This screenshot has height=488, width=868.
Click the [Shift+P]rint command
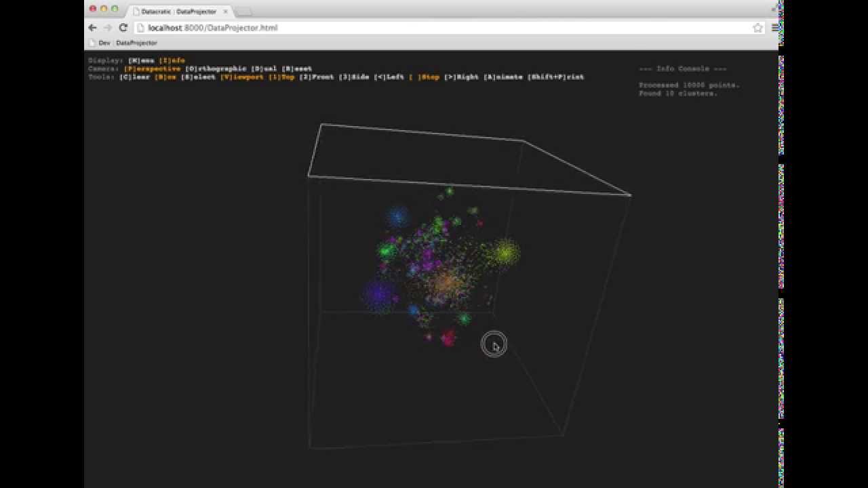(x=556, y=77)
